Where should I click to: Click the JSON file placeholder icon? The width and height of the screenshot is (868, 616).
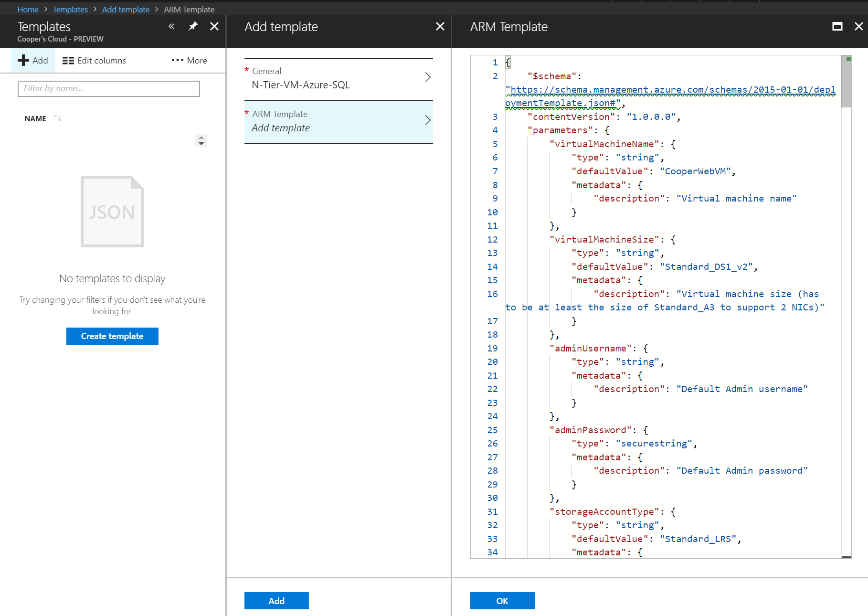[112, 212]
